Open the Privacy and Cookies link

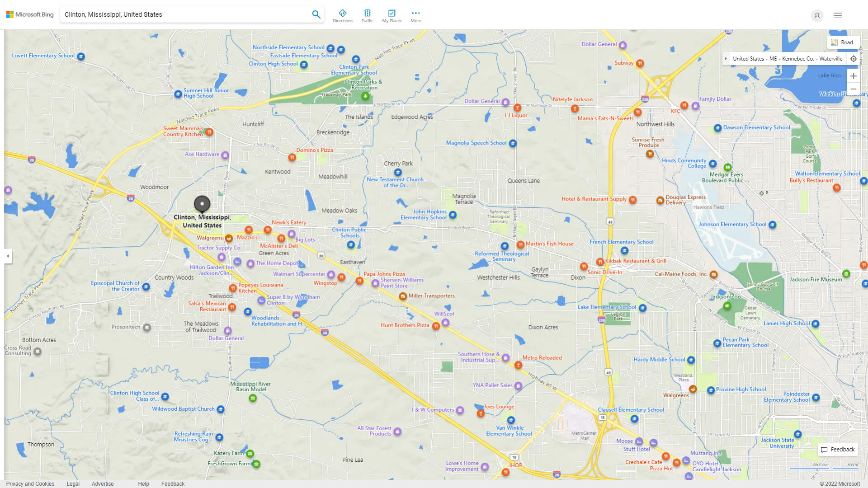point(30,483)
